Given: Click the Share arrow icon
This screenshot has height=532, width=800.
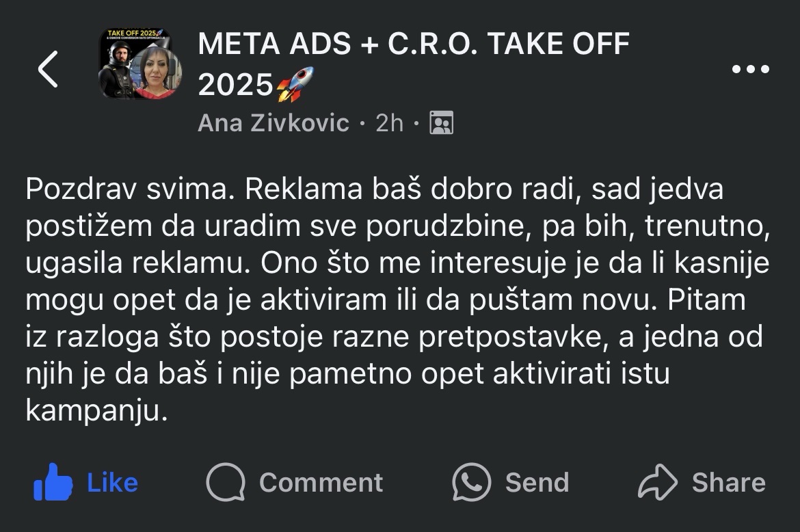Looking at the screenshot, I should point(657,483).
